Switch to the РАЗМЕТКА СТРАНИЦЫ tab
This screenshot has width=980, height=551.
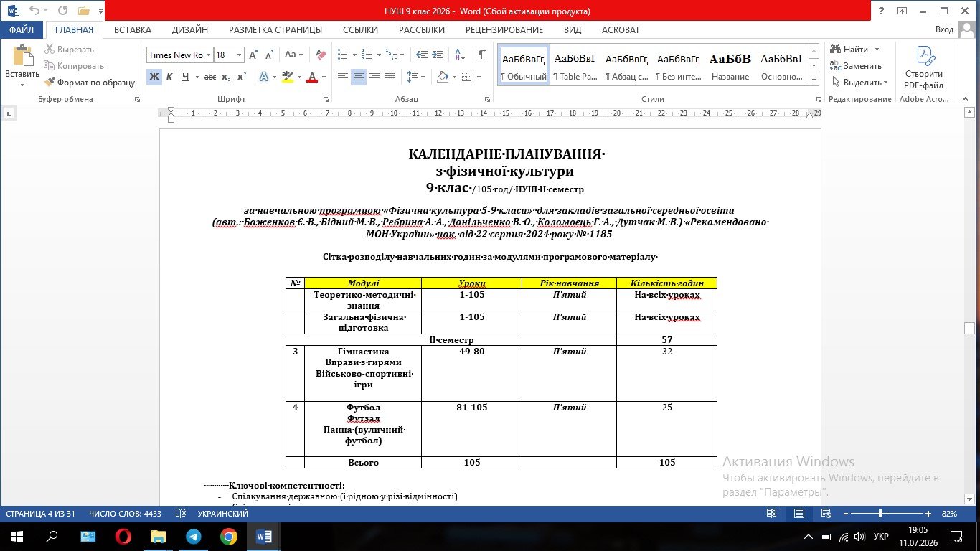click(x=275, y=30)
